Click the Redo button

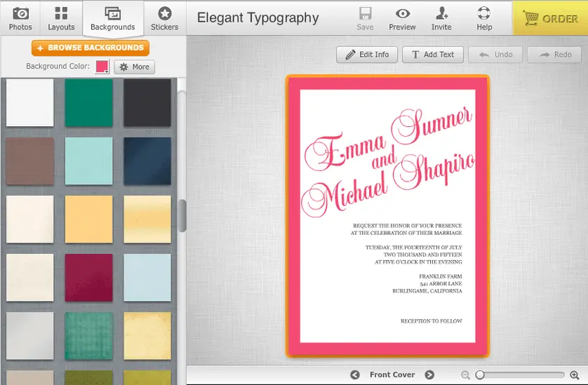tap(554, 55)
